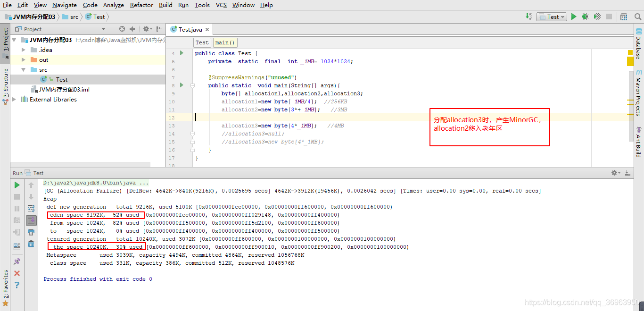Viewport: 644px width, 311px height.
Task: Hide the Run tool window
Action: [x=628, y=173]
